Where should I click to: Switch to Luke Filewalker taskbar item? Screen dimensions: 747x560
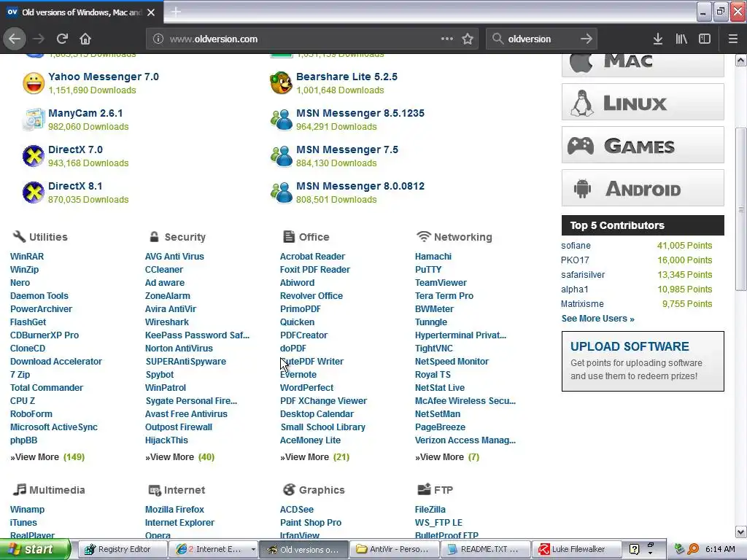pos(576,550)
